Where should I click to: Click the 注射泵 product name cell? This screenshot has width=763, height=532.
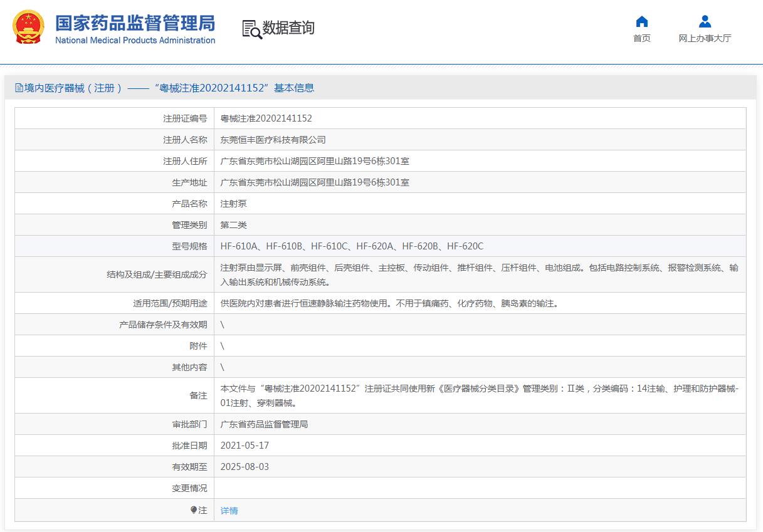[234, 204]
